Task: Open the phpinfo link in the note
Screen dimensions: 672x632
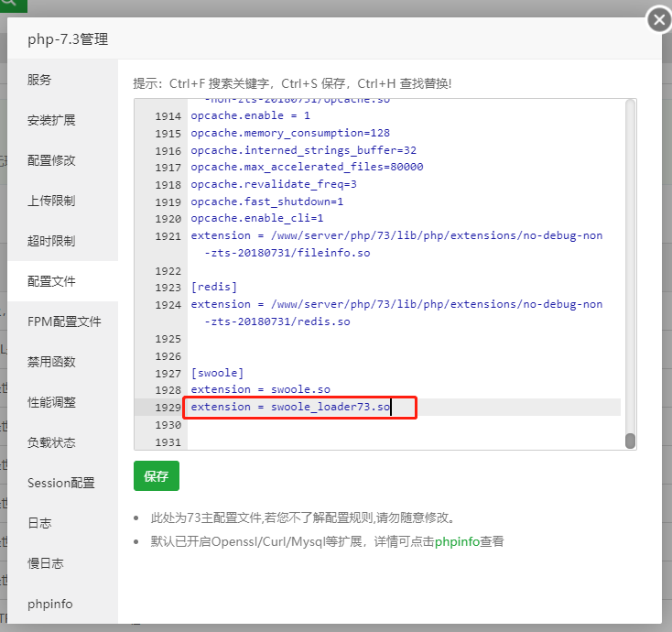Action: tap(457, 541)
